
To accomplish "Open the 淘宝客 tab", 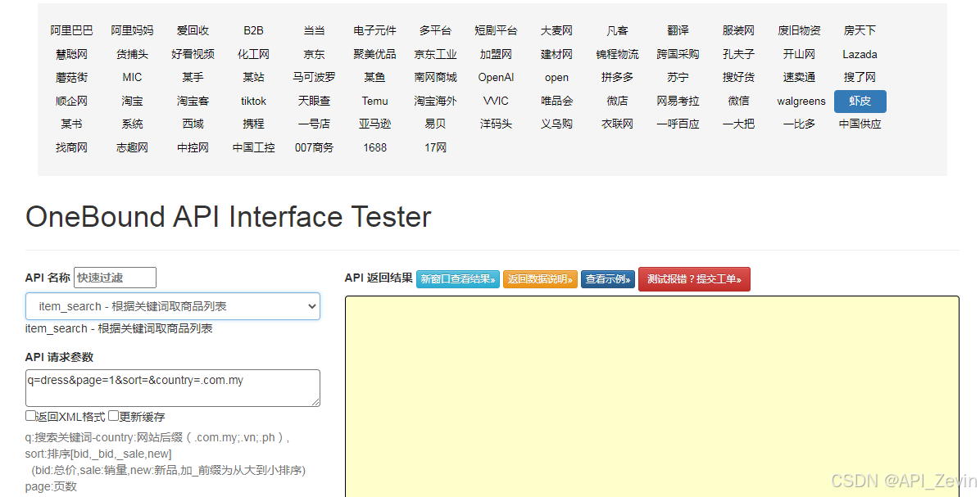I will 193,102.
